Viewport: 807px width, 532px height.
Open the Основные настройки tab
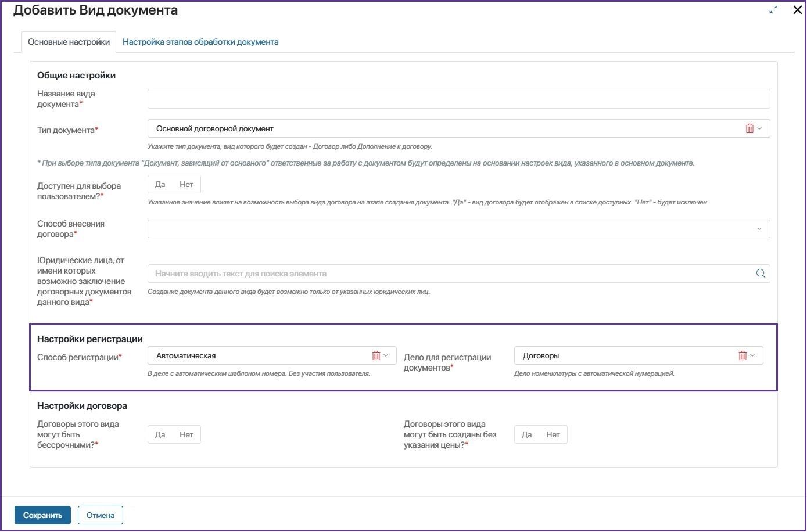tap(69, 42)
